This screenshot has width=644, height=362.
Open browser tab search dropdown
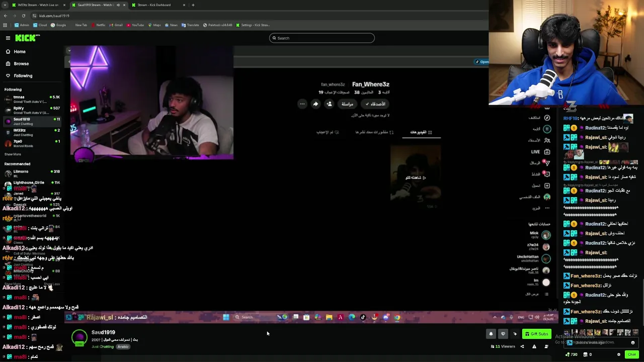(x=5, y=5)
